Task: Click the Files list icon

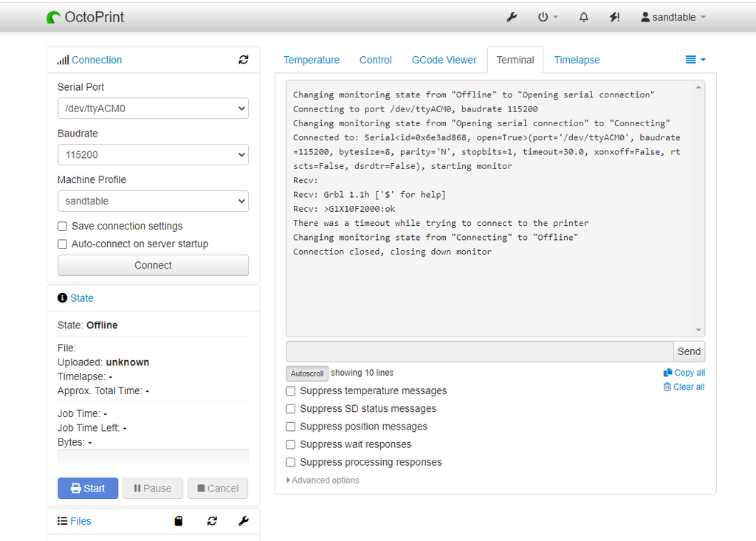Action: [62, 521]
